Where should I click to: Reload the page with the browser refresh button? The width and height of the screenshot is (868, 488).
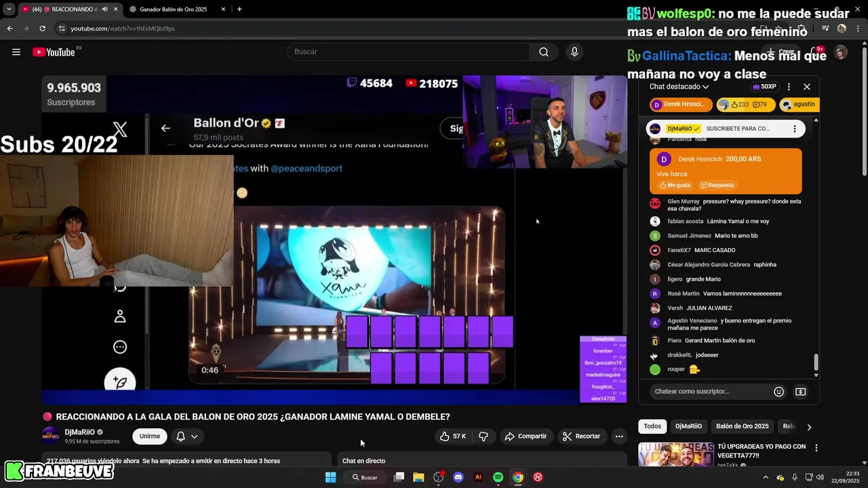pos(42,28)
